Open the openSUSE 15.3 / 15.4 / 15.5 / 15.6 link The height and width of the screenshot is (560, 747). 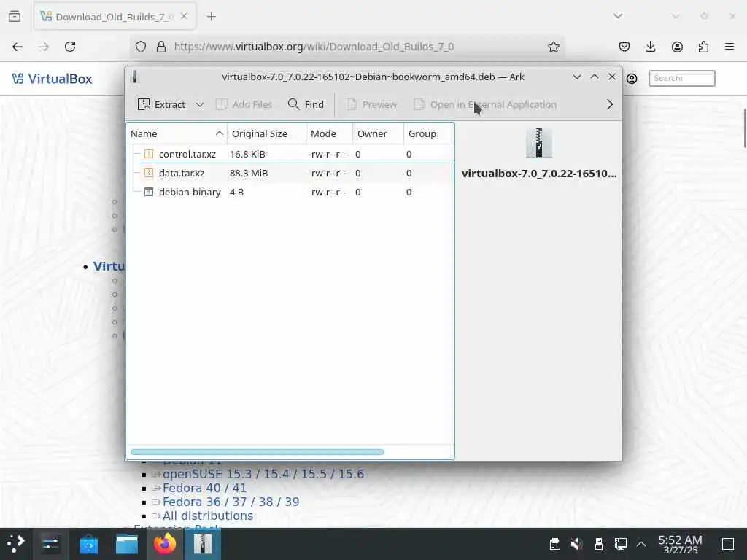(263, 474)
